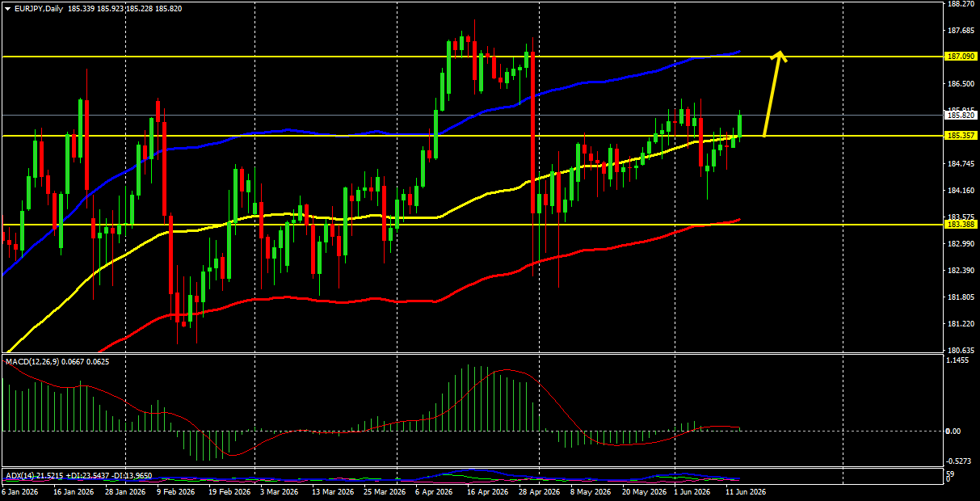Click the OHLC values 185.339 185.923 185.228 185.820

tap(125, 8)
